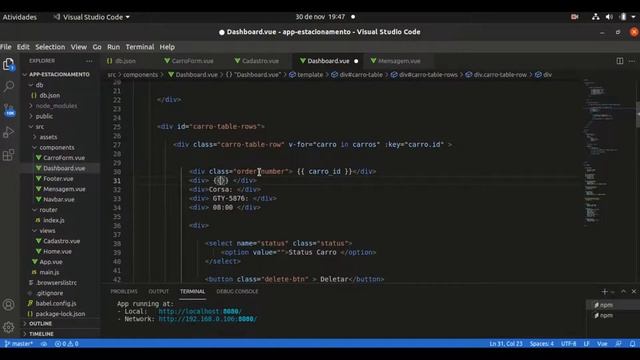Open Visual Studio Code app menu dropdown
640x360 pixels.
coord(91,17)
